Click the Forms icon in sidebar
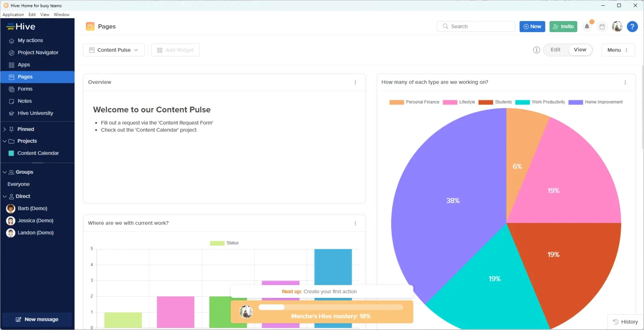 click(12, 89)
